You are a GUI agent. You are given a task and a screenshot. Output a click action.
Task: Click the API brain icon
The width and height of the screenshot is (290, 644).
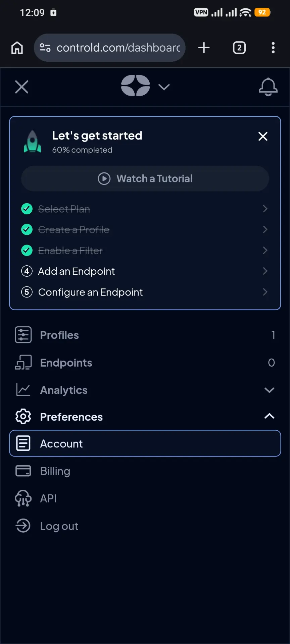pyautogui.click(x=23, y=498)
